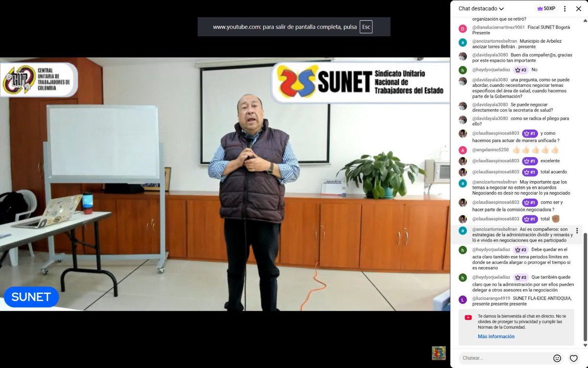Click avatar beside the Muy importante que los temas message

463,184
